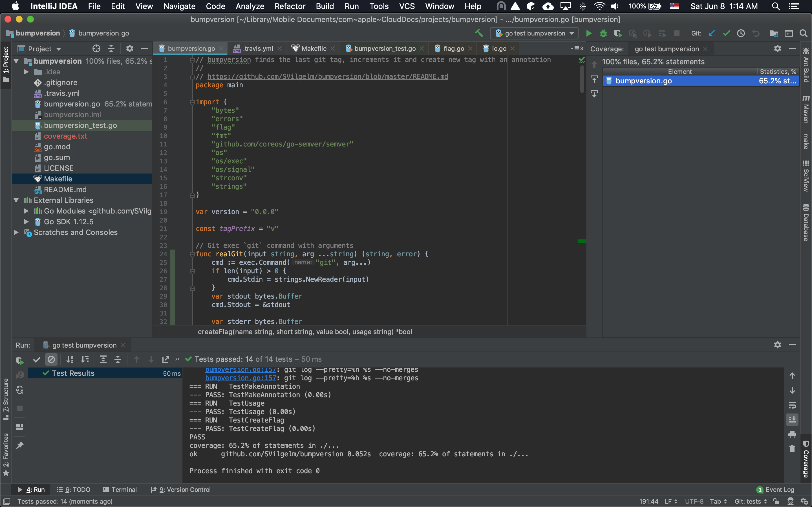The image size is (812, 507).
Task: Click the print icon in Run console
Action: point(792,435)
